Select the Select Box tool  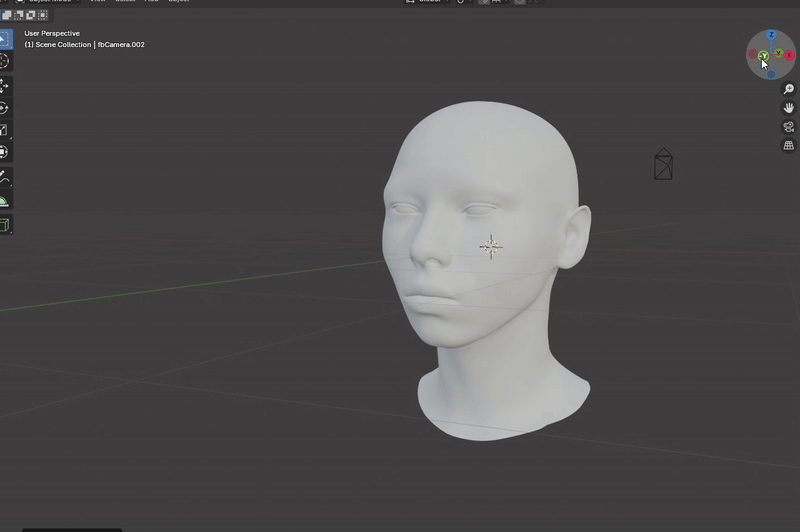click(4, 39)
